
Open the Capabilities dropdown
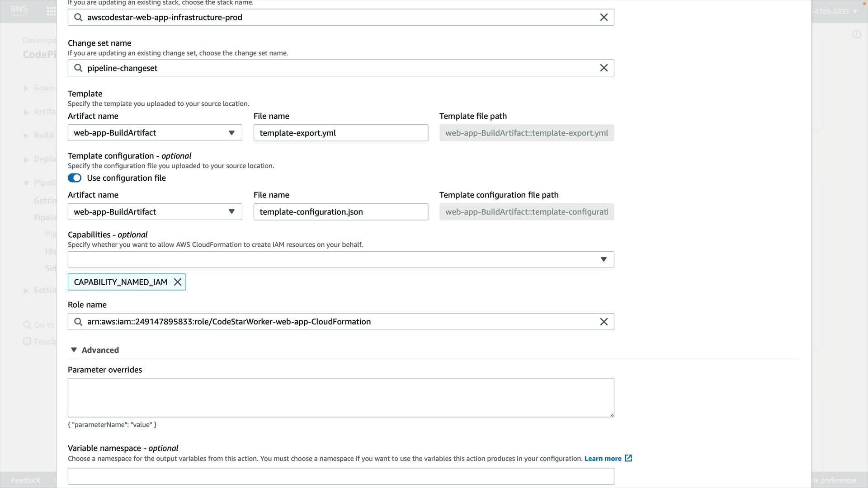341,259
